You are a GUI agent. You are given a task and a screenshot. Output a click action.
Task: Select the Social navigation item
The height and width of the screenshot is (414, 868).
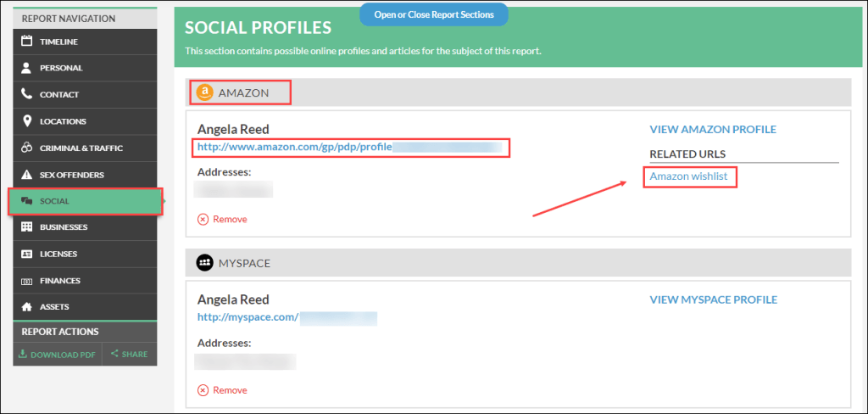[86, 201]
